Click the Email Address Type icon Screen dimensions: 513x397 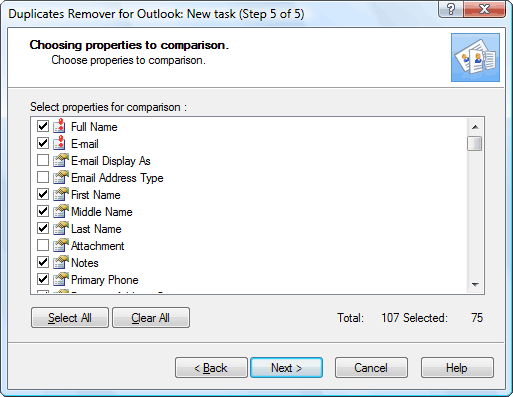61,177
